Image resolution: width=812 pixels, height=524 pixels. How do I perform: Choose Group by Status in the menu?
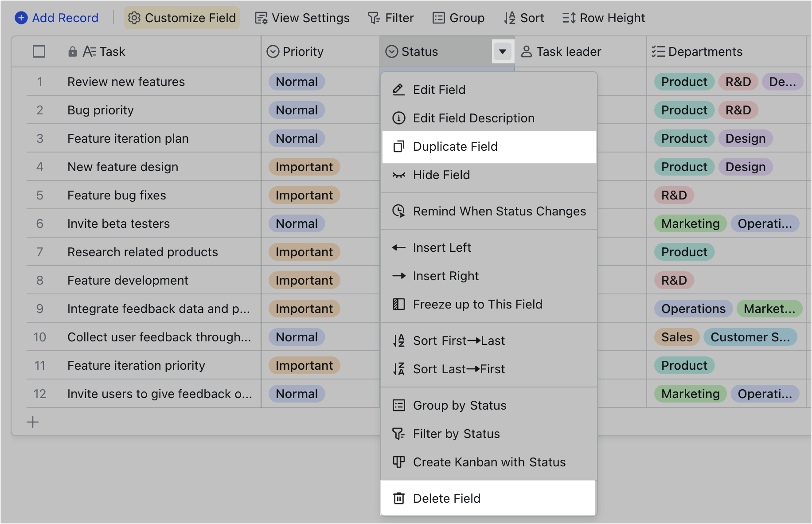pos(460,405)
